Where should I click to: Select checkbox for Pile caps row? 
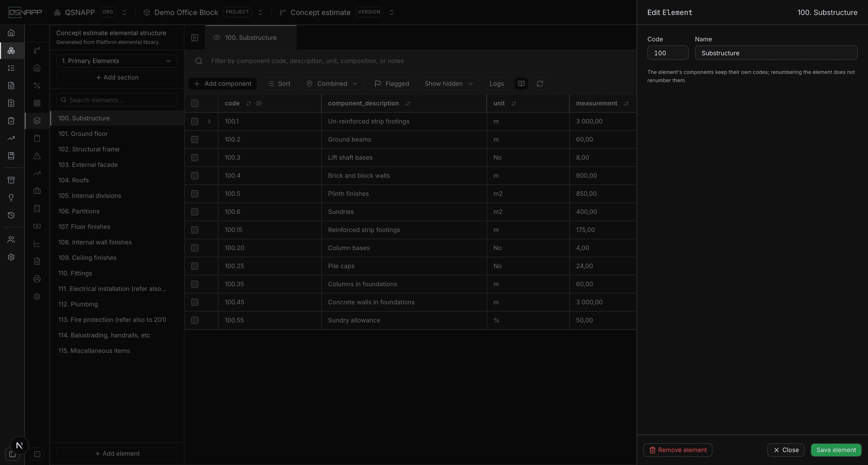(x=195, y=266)
